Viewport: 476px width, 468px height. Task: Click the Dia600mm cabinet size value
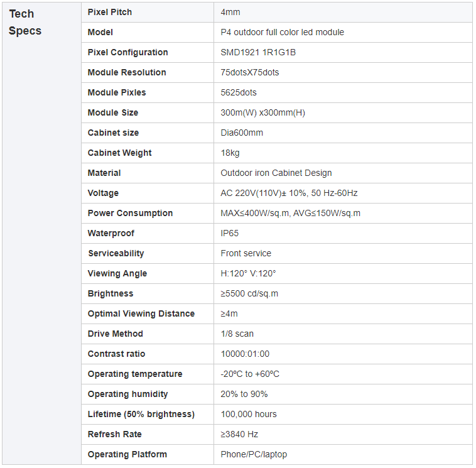242,133
